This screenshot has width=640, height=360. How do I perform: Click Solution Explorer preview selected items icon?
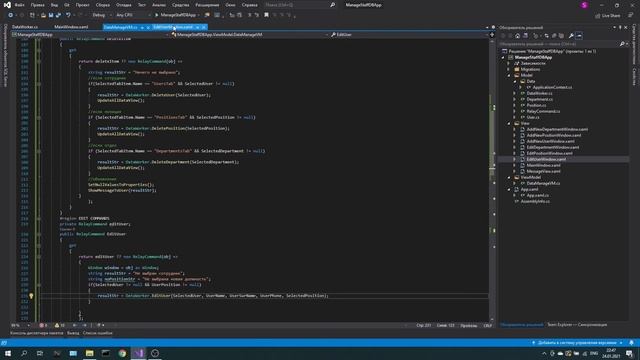[x=579, y=36]
